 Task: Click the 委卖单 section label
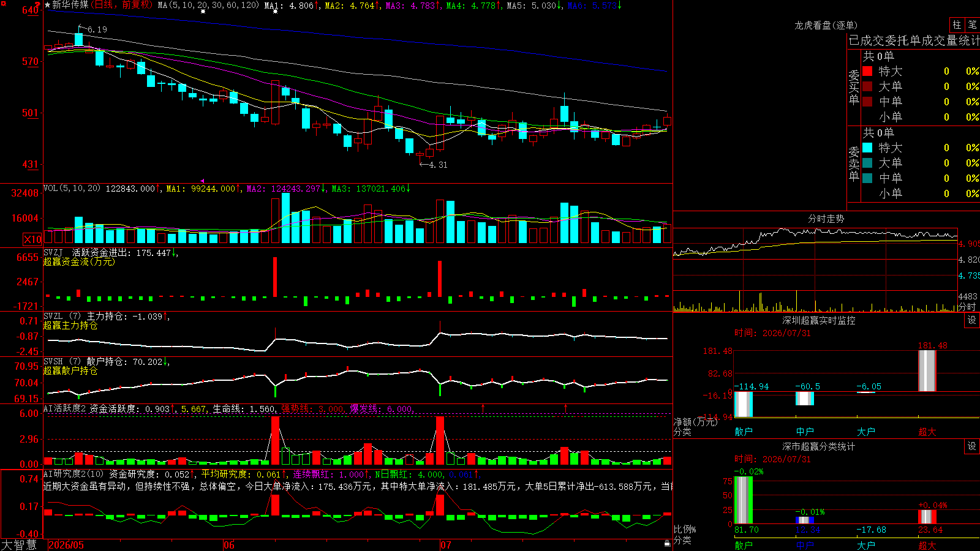[854, 163]
